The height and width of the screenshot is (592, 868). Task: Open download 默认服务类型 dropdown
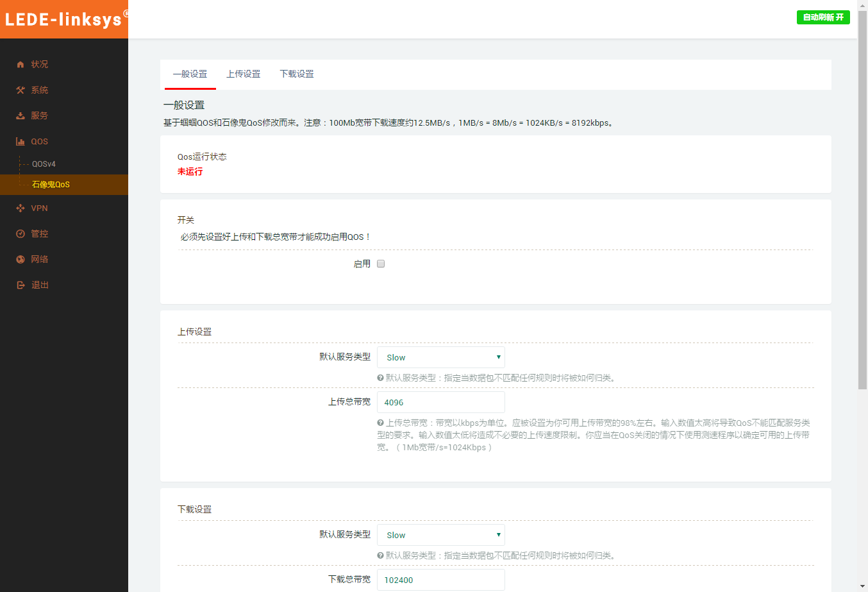(440, 535)
